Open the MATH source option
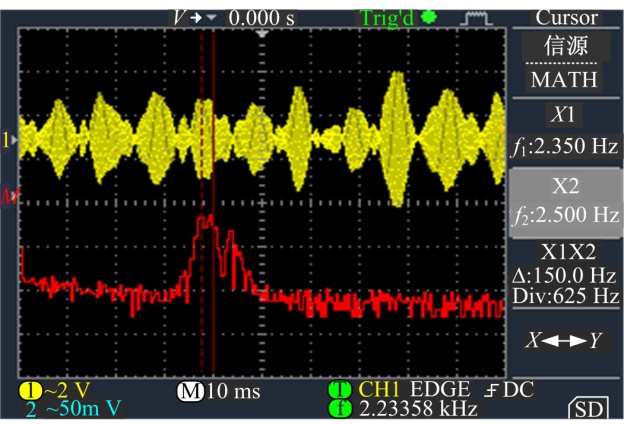 tap(566, 78)
